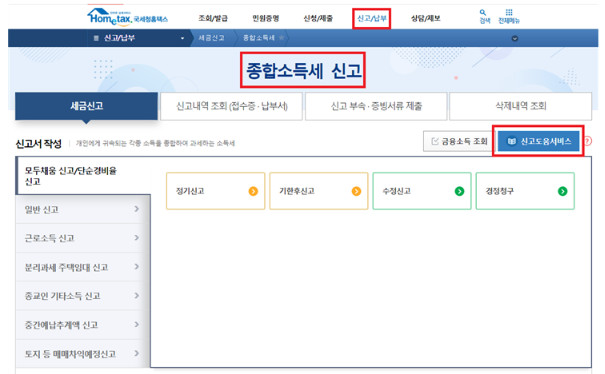Click the 경정청구 button
The image size is (605, 374).
pos(525,191)
